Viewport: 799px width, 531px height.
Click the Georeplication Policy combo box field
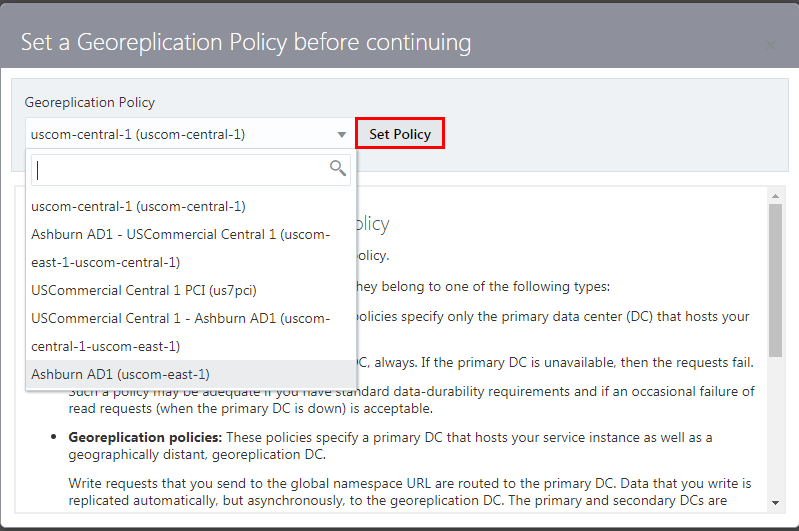[178, 134]
